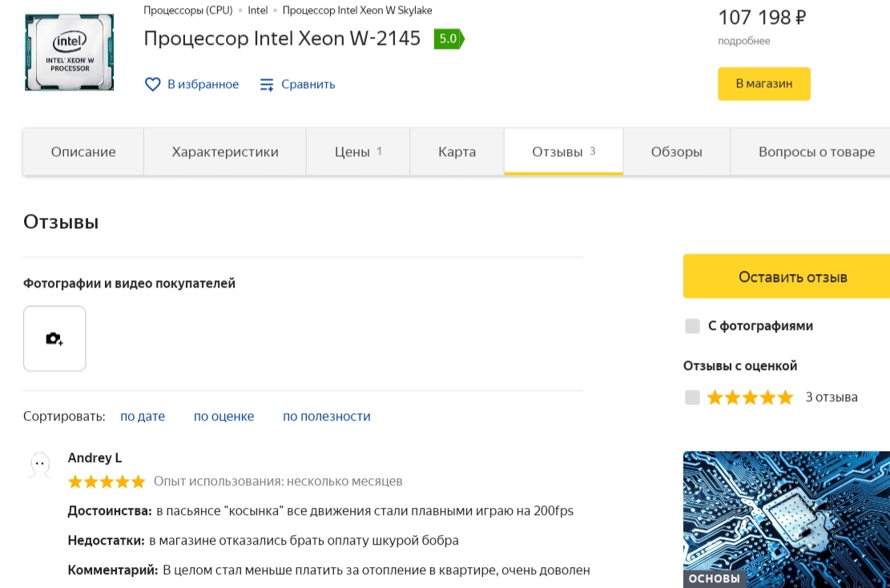Switch to the Характеристики tab
This screenshot has height=588, width=890.
coord(225,152)
